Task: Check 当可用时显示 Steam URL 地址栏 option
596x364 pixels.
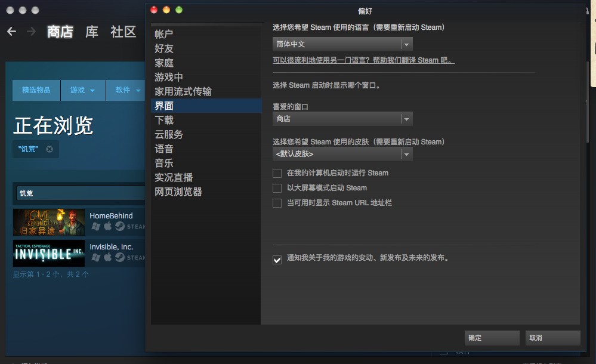Action: [277, 203]
